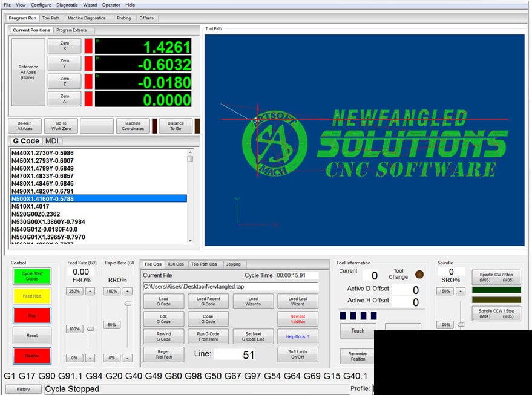The image size is (532, 395).
Task: Click the De-Ref All Axes button
Action: pos(25,126)
